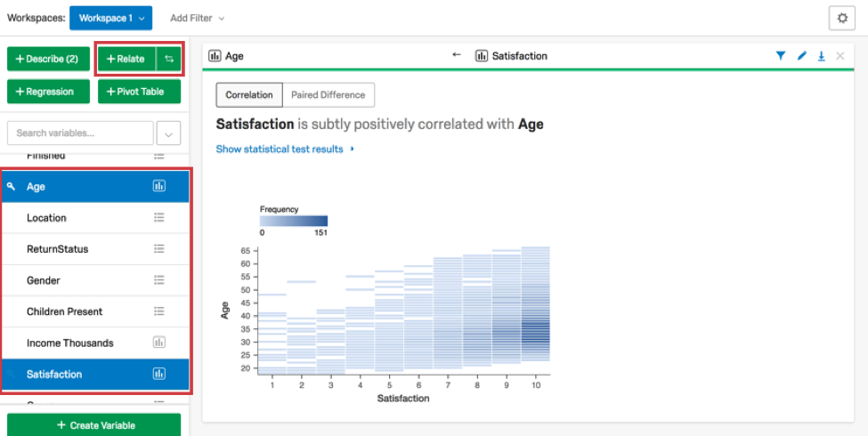Click the pencil edit icon on the card
Screen dimensions: 868x436
(801, 55)
